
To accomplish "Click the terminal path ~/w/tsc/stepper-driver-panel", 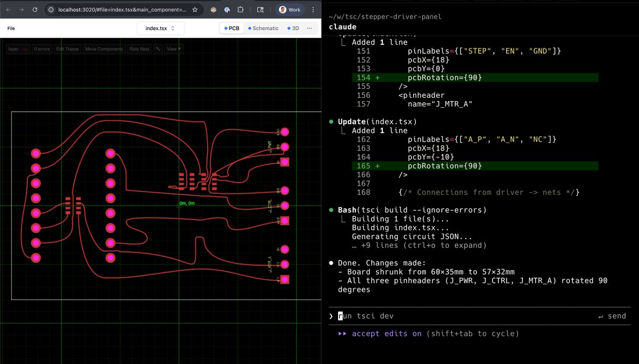I will click(x=385, y=17).
